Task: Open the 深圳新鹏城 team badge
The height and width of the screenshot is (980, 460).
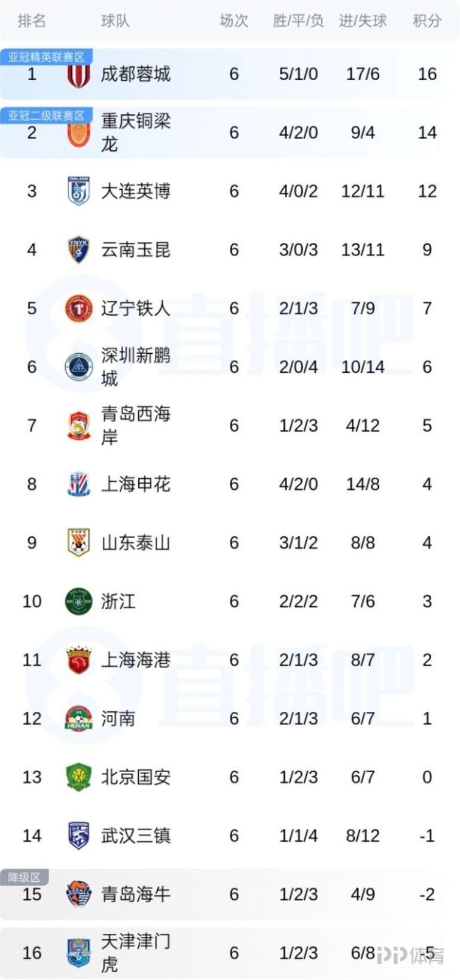Action: point(78,367)
